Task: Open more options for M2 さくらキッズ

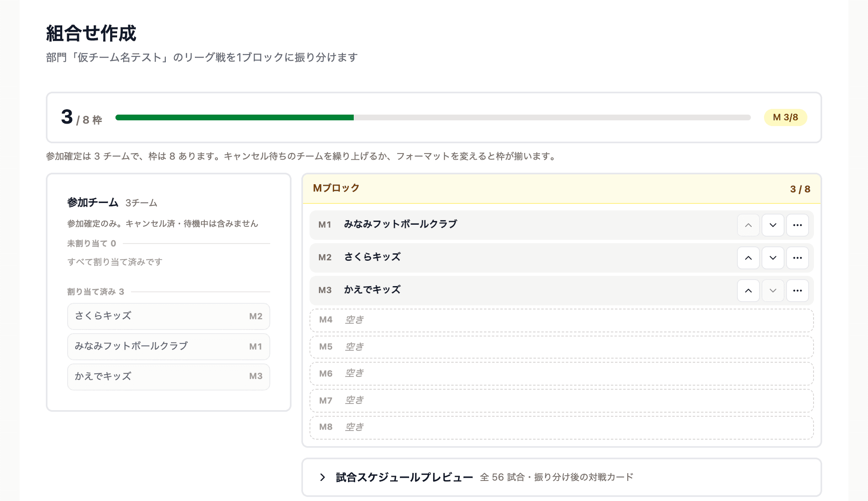Action: pyautogui.click(x=798, y=258)
